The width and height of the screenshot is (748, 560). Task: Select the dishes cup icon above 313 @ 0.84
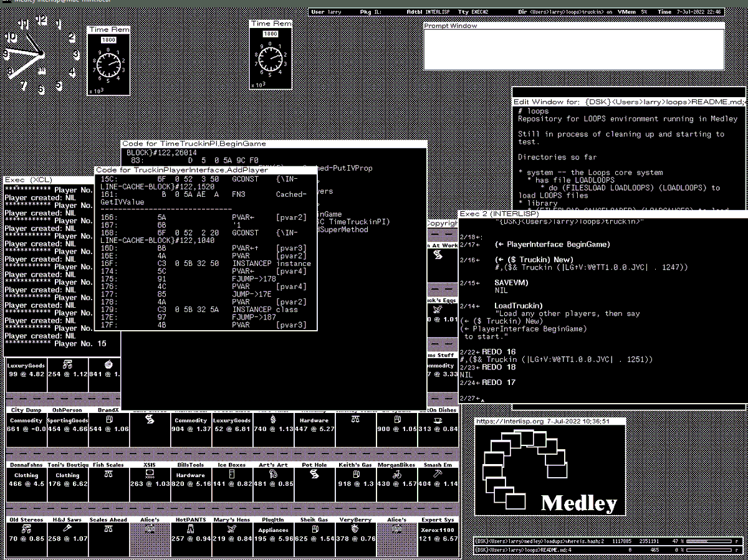pyautogui.click(x=437, y=420)
